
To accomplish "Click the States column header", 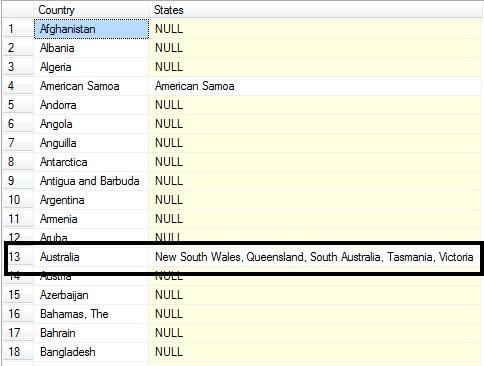I will tap(315, 10).
